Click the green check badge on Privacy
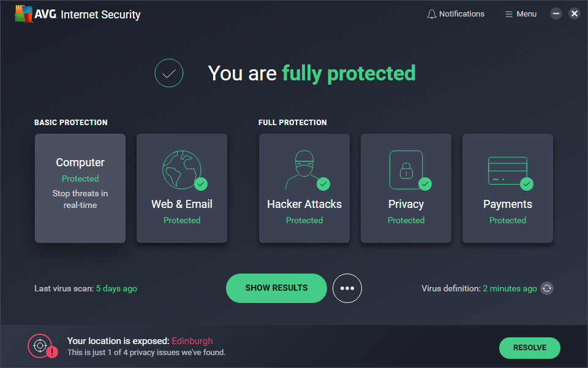 click(425, 184)
